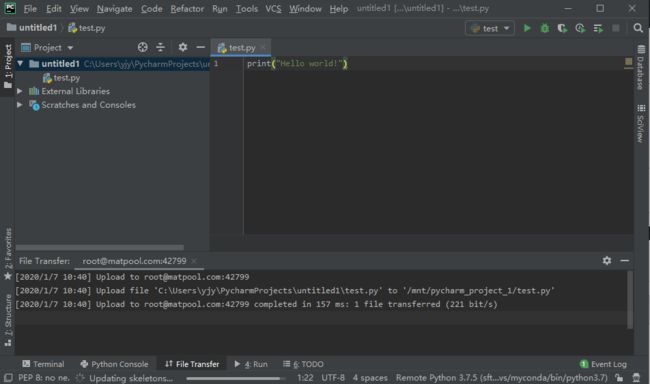
Task: Collapse all using the Project panel icon
Action: [x=160, y=47]
